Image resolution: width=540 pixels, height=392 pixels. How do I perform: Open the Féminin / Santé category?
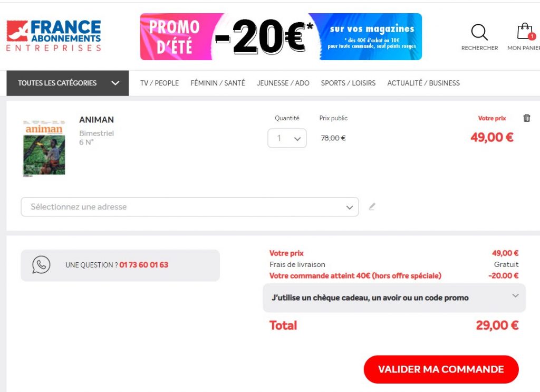(218, 83)
